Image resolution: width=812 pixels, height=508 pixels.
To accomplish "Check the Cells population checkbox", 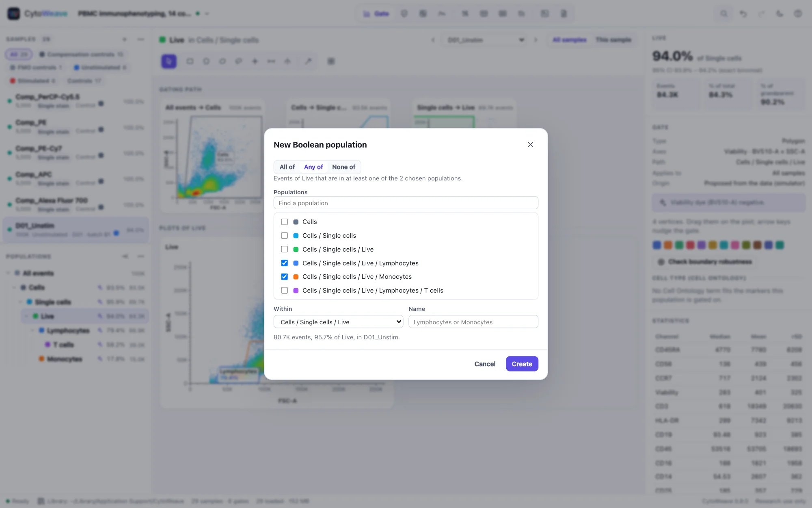I will [285, 222].
